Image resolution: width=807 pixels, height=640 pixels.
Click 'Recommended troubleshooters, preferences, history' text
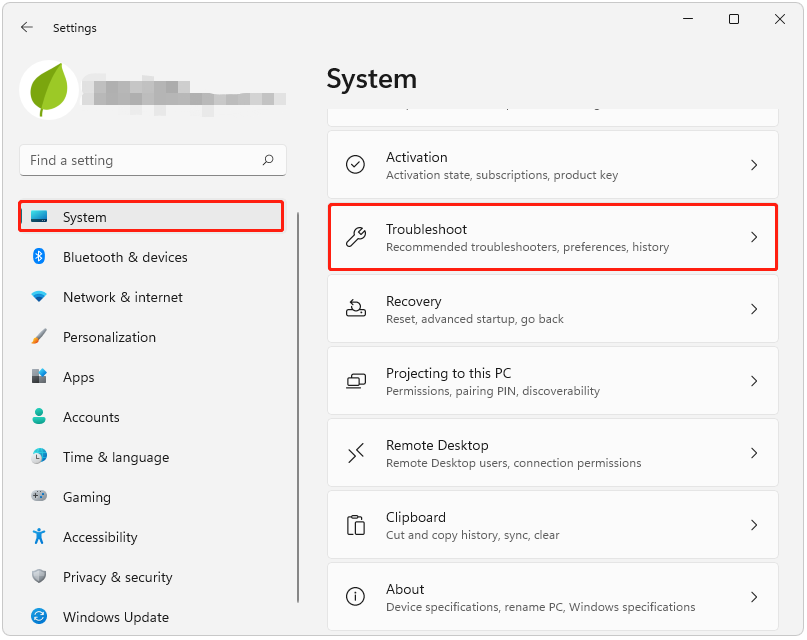(528, 247)
